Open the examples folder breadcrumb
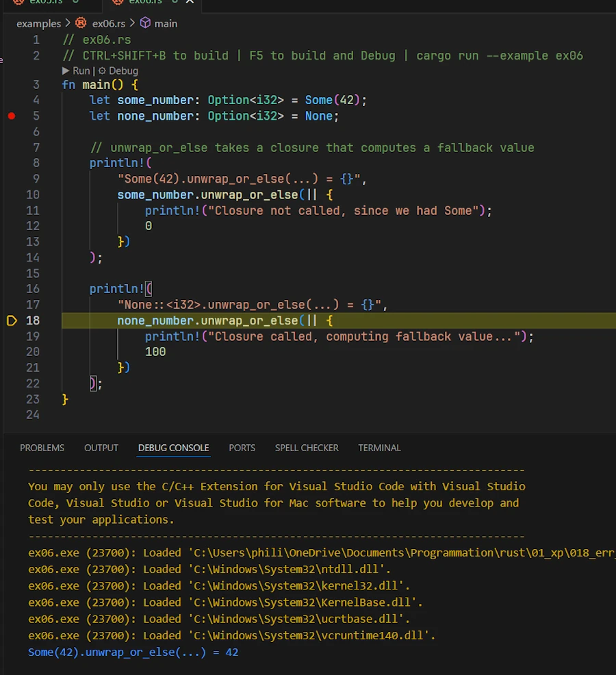The width and height of the screenshot is (616, 675). (38, 23)
